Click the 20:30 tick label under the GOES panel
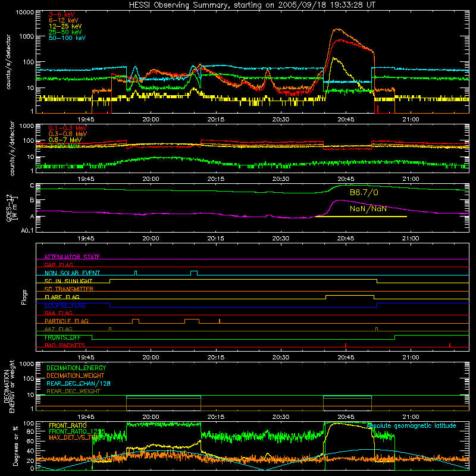 [281, 239]
